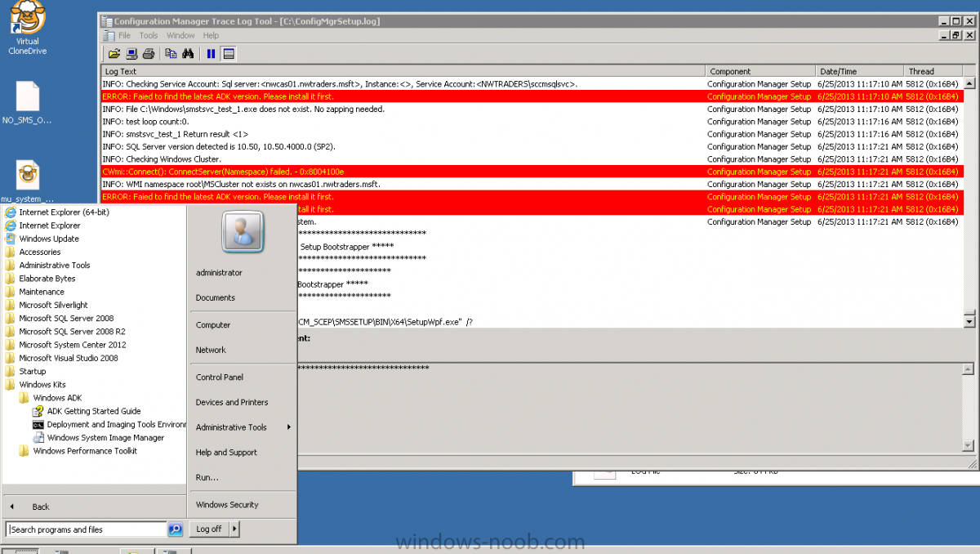Open the File menu
980x554 pixels.
(x=124, y=35)
